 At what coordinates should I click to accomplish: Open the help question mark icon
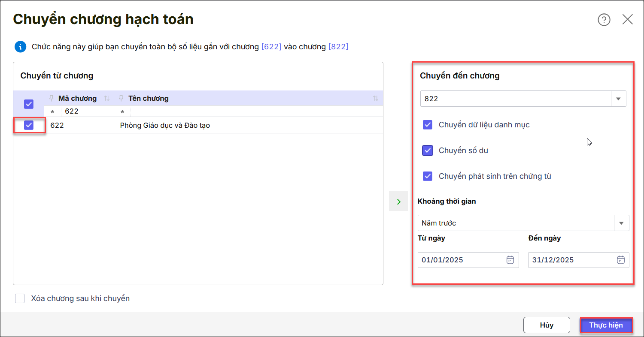tap(604, 20)
